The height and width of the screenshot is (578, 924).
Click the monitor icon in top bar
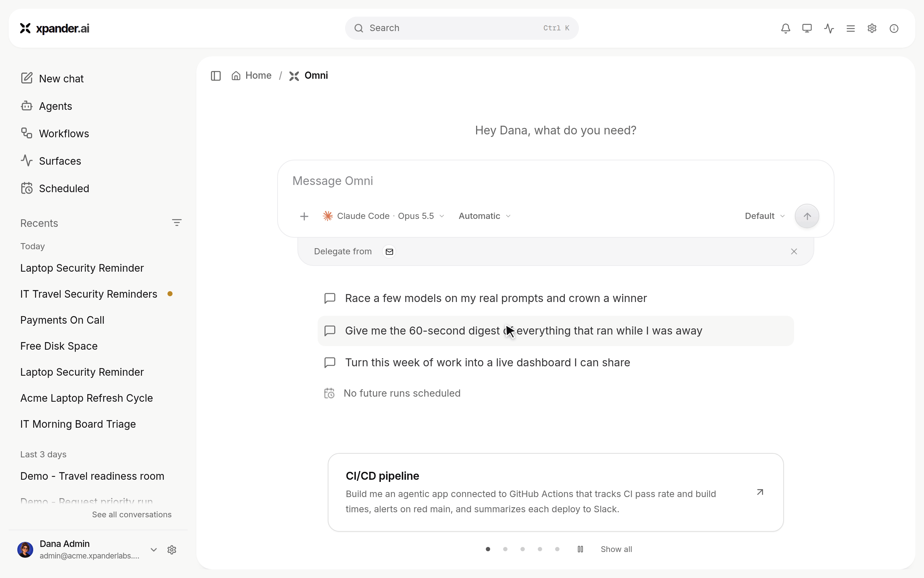807,28
